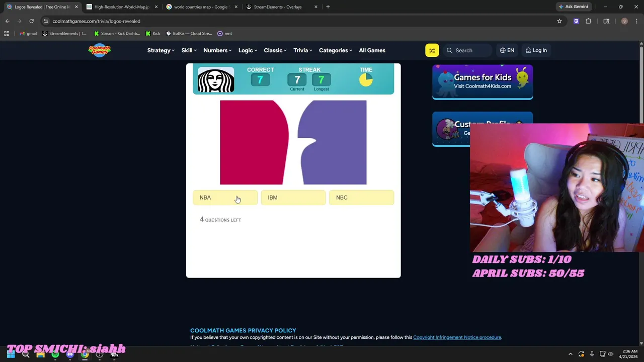Switch to the High-Resolution-World-Map tab
Viewport: 644px width, 362px height.
point(122,7)
